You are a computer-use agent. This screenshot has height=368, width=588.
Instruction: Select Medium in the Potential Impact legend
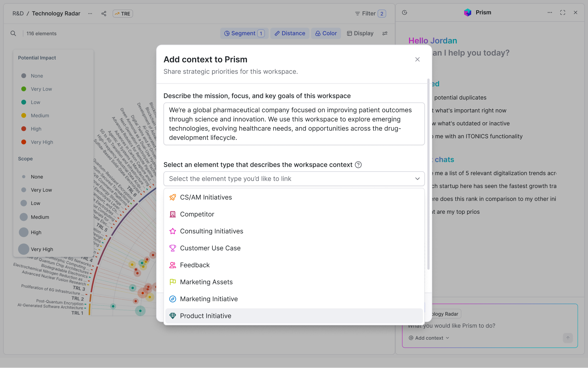click(35, 116)
